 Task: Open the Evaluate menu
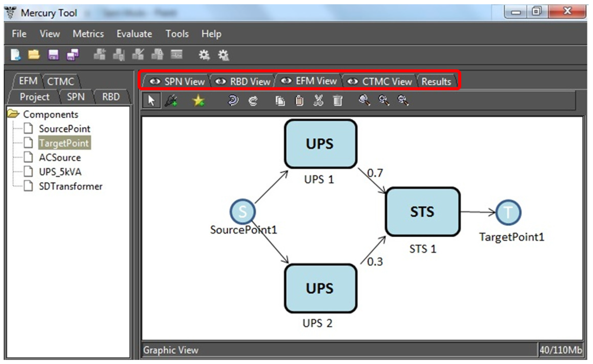pyautogui.click(x=134, y=34)
